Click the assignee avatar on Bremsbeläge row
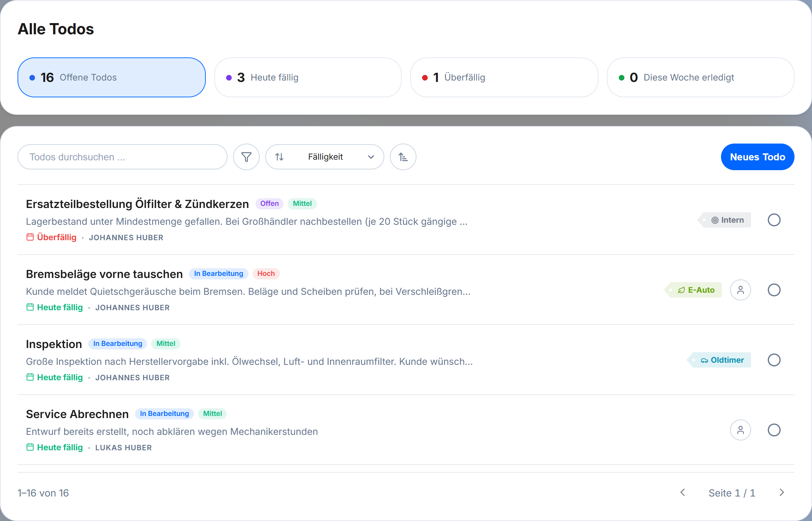 (x=741, y=290)
